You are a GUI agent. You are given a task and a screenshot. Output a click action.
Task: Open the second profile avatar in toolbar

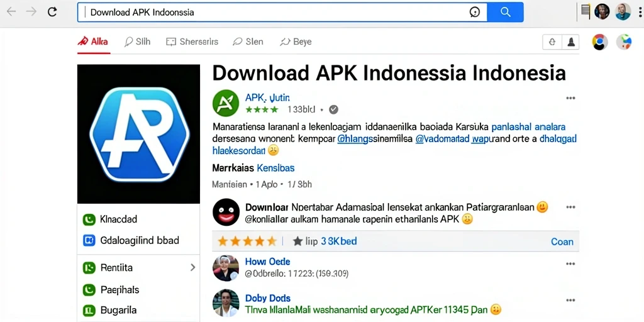(623, 11)
